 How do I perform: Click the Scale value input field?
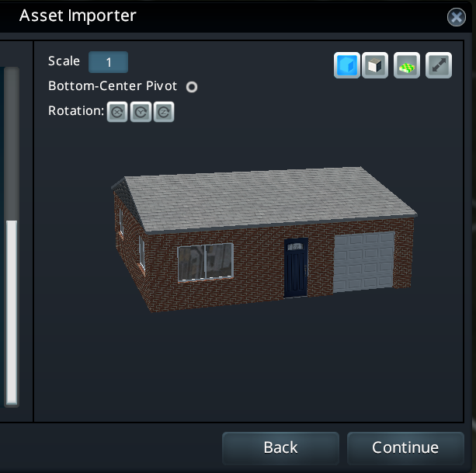click(109, 62)
